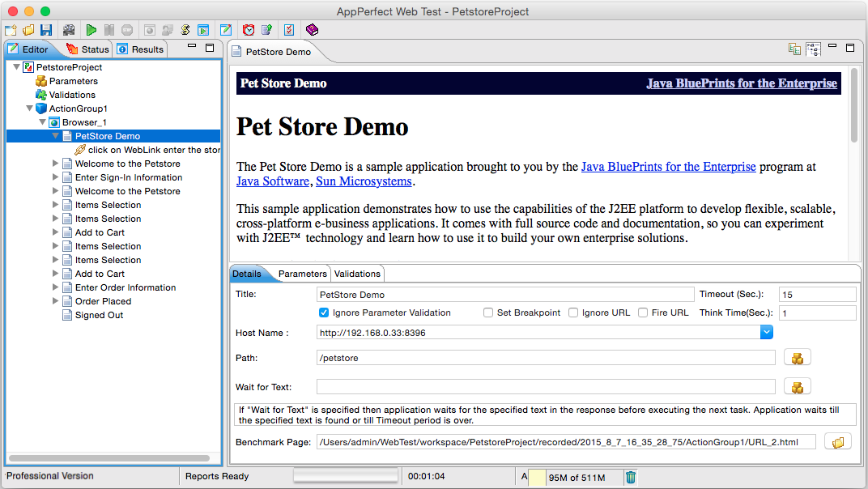Click the parameter icon button beside Wait for Text
This screenshot has height=489, width=868.
point(797,386)
